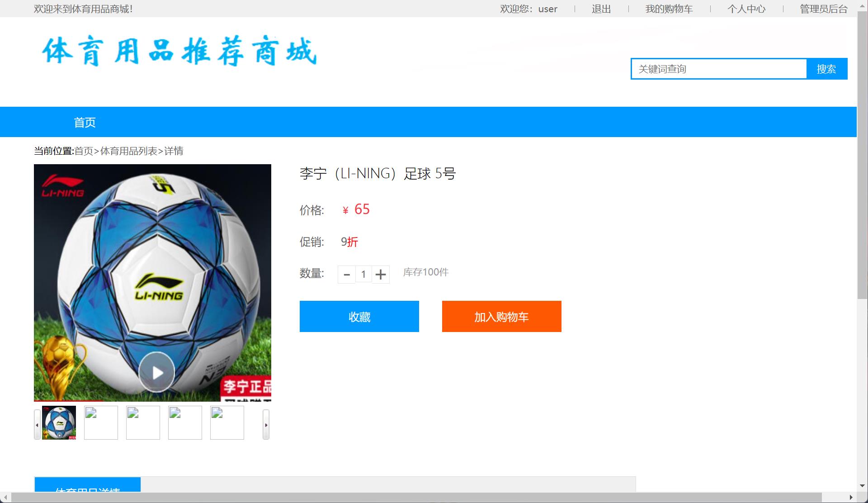Image resolution: width=868 pixels, height=503 pixels.
Task: Click the left arrow of the thumbnail strip
Action: 37,424
